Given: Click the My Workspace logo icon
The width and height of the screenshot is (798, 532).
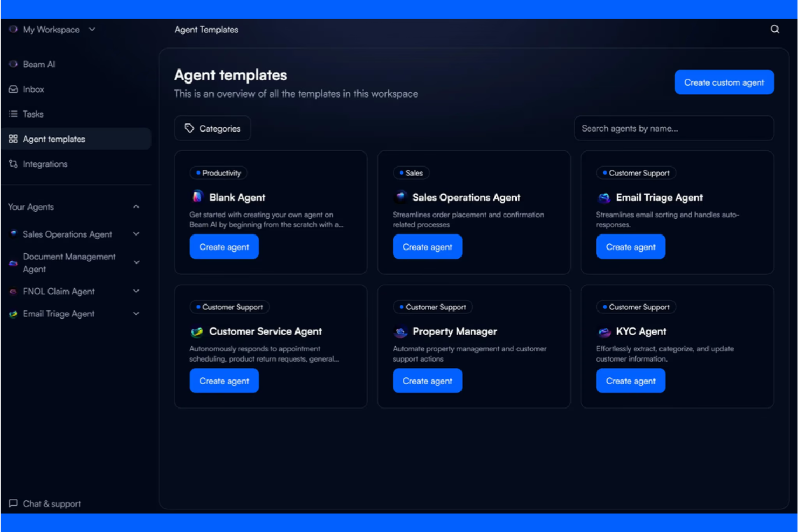Looking at the screenshot, I should (x=13, y=29).
